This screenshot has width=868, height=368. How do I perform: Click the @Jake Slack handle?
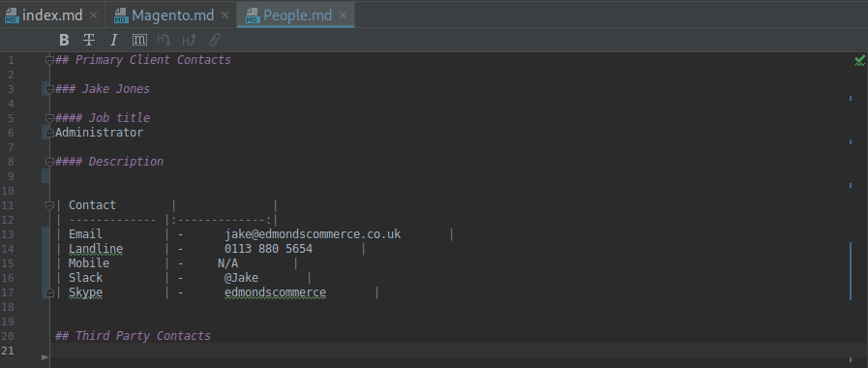click(241, 278)
